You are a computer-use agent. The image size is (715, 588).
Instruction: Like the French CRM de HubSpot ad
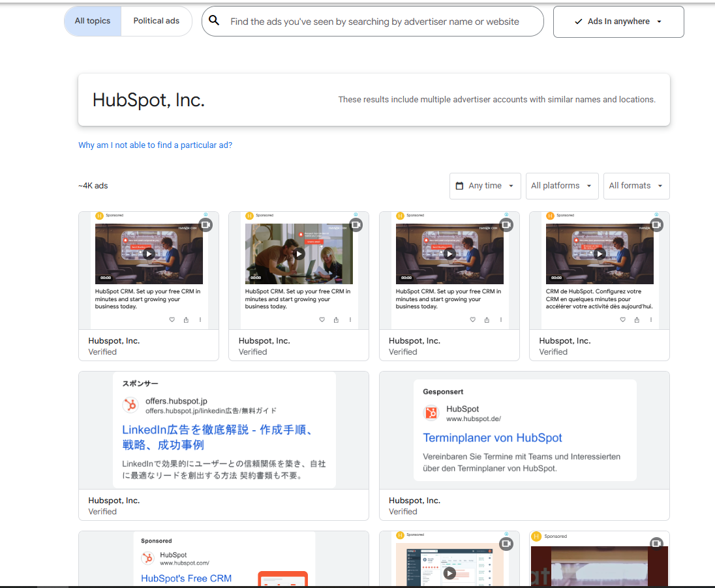[x=622, y=319]
